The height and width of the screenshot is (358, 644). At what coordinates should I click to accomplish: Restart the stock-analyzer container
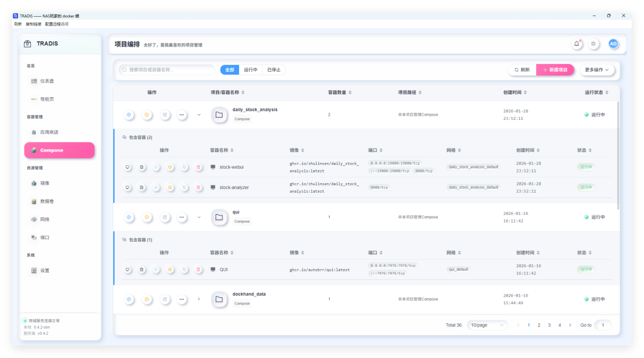point(184,187)
